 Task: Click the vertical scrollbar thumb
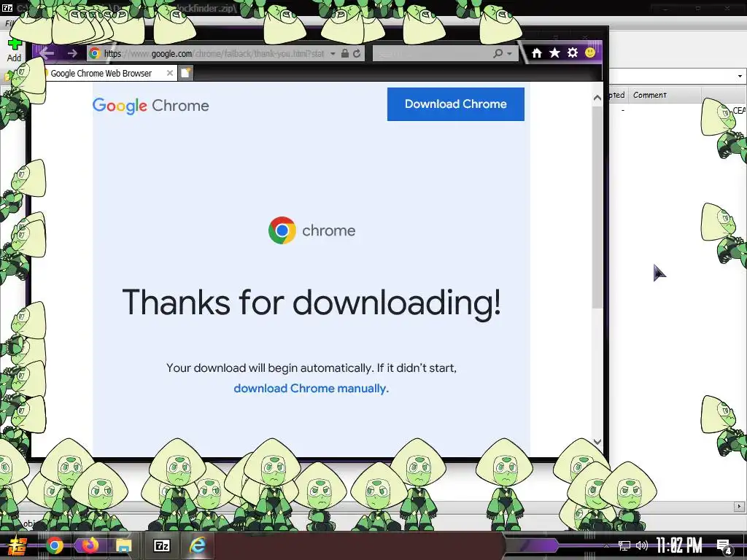pyautogui.click(x=597, y=207)
